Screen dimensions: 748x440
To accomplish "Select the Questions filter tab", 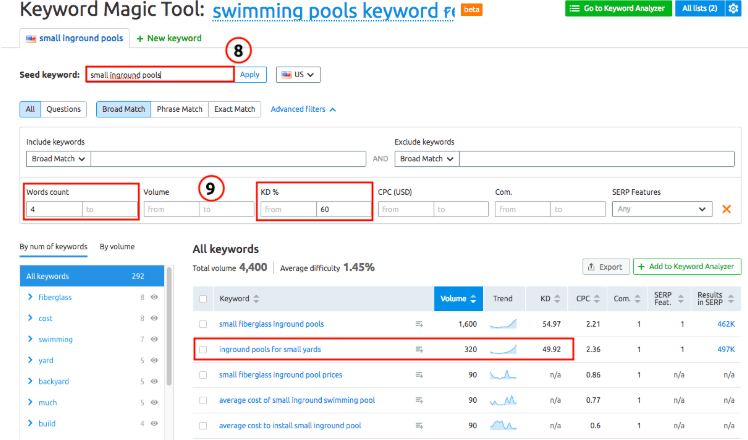I will [63, 109].
